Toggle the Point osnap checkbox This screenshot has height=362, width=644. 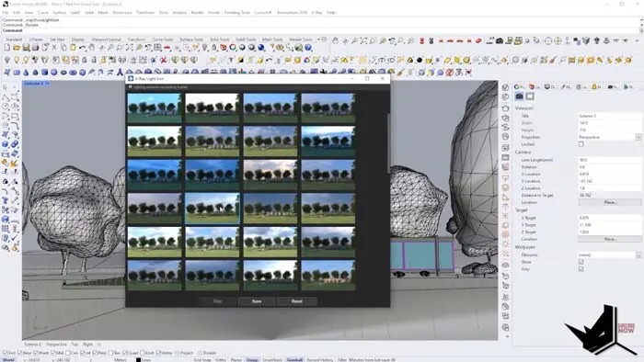[x=36, y=353]
